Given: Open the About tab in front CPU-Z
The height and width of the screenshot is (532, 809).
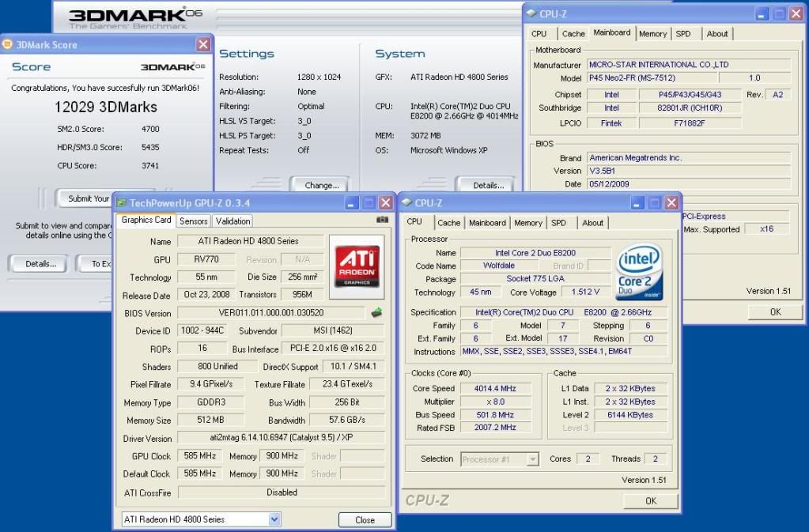Looking at the screenshot, I should pyautogui.click(x=592, y=223).
